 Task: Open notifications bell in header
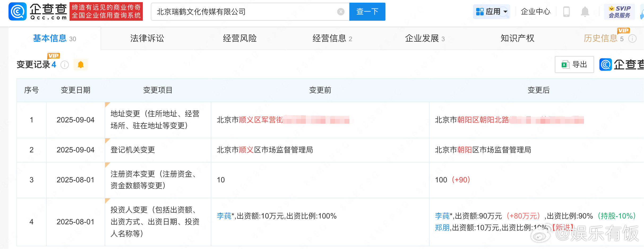coord(585,12)
